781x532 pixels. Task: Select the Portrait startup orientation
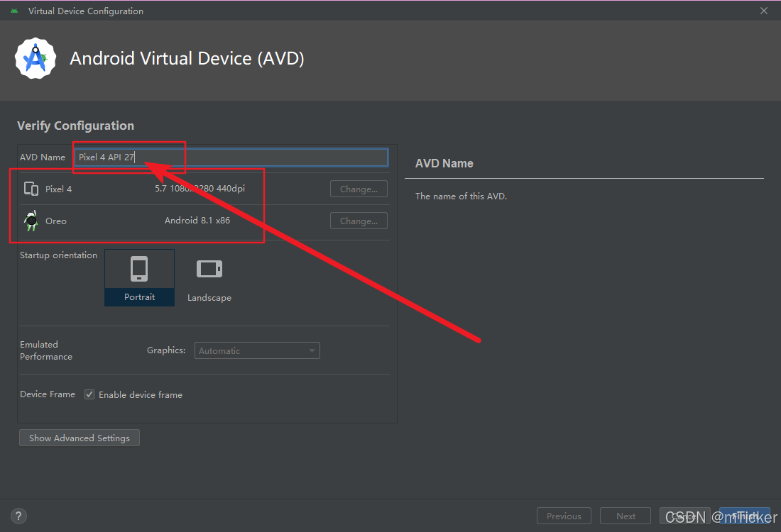[139, 277]
